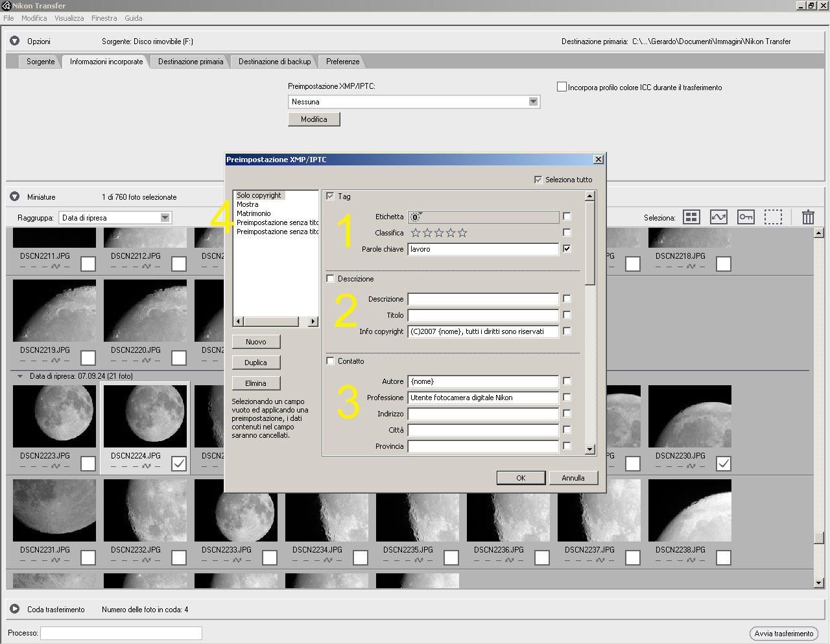Start transfer with Avvia trasferimento
This screenshot has height=644, width=830.
(783, 634)
